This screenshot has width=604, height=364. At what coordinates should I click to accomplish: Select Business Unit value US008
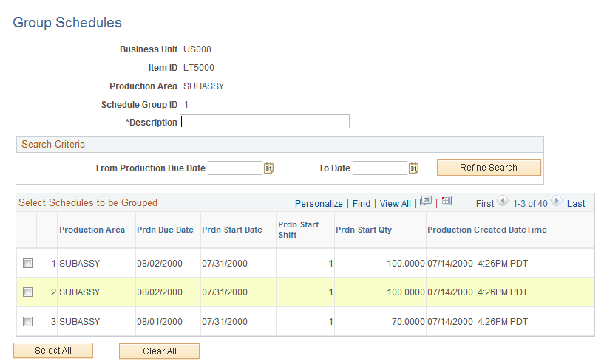[197, 49]
